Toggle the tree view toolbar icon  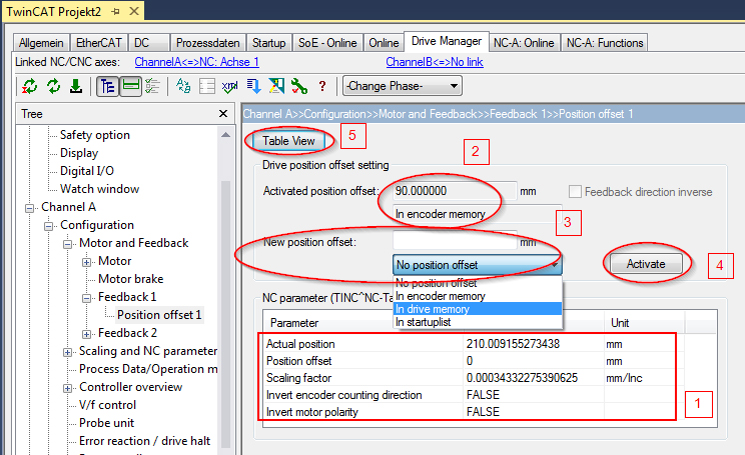click(107, 86)
